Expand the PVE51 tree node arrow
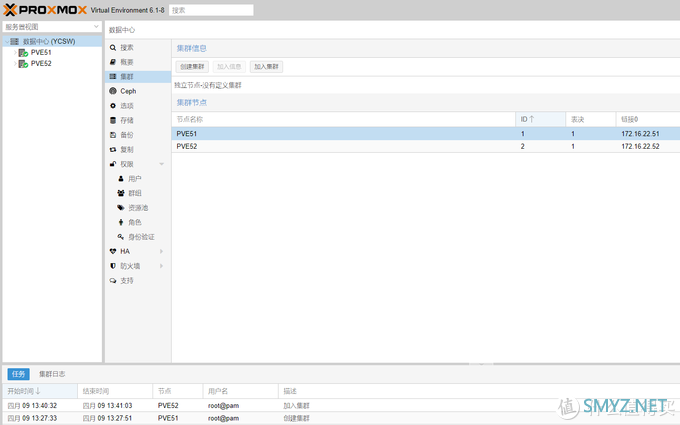The width and height of the screenshot is (680, 425). pyautogui.click(x=15, y=52)
